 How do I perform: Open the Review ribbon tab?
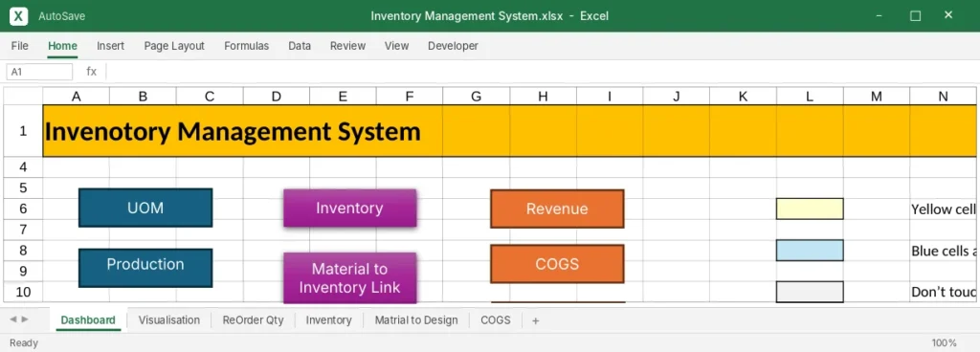pyautogui.click(x=347, y=46)
